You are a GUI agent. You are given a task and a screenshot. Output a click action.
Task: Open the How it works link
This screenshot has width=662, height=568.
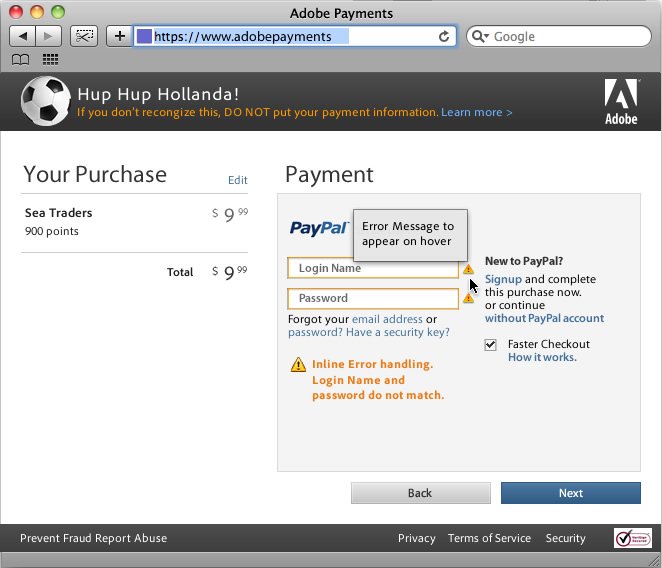542,357
